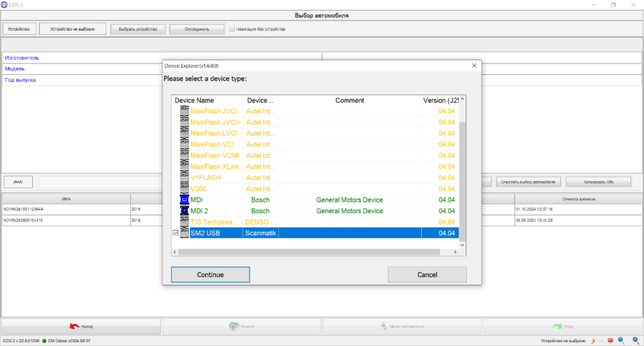Click the green GM Global status dot
Viewport: 644px width, 346px height.
pos(44,341)
